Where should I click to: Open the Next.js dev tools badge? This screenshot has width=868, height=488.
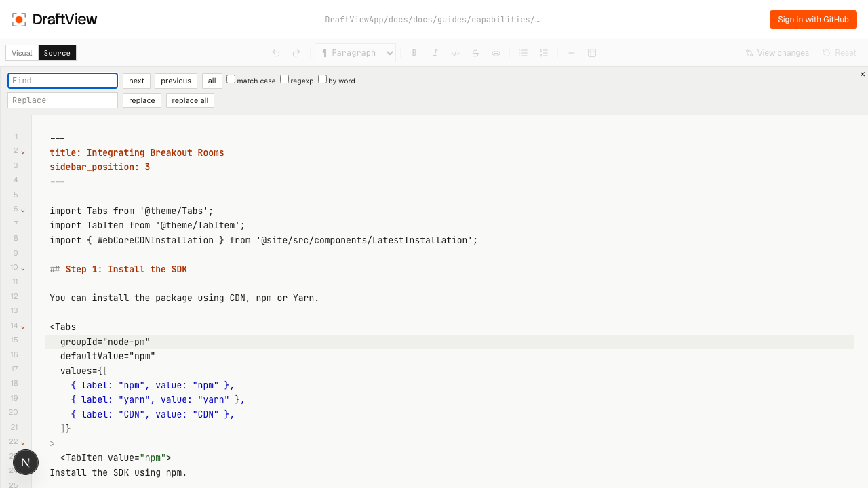(x=25, y=462)
